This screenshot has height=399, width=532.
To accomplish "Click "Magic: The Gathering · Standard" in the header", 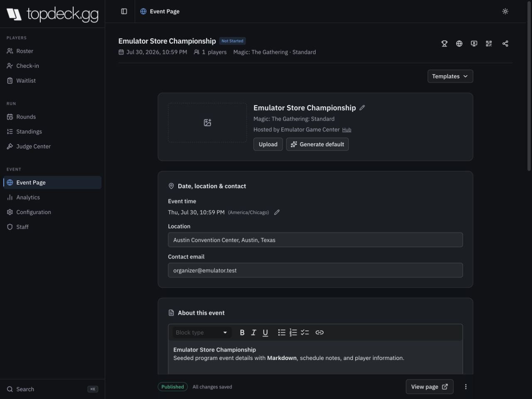I will [275, 52].
